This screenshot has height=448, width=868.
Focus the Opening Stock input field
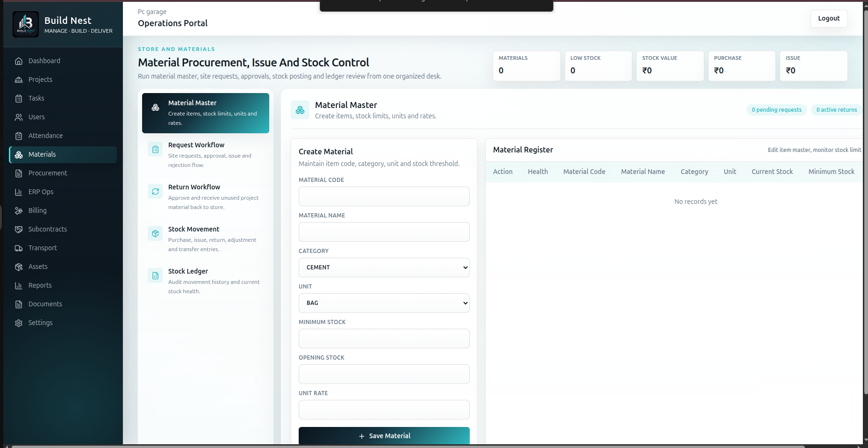point(384,374)
